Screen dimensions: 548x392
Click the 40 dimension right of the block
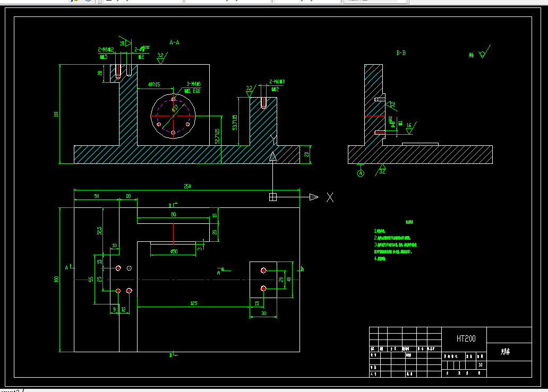[289, 279]
